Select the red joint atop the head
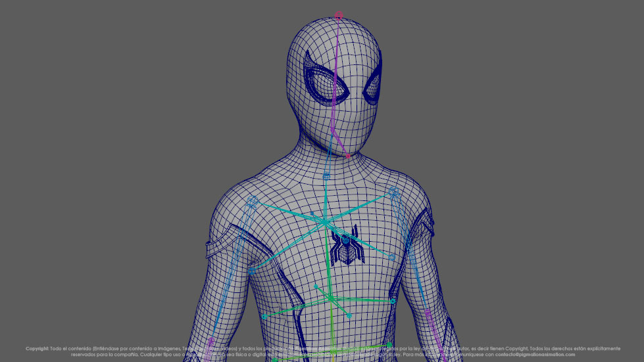Image resolution: width=644 pixels, height=362 pixels. click(339, 14)
